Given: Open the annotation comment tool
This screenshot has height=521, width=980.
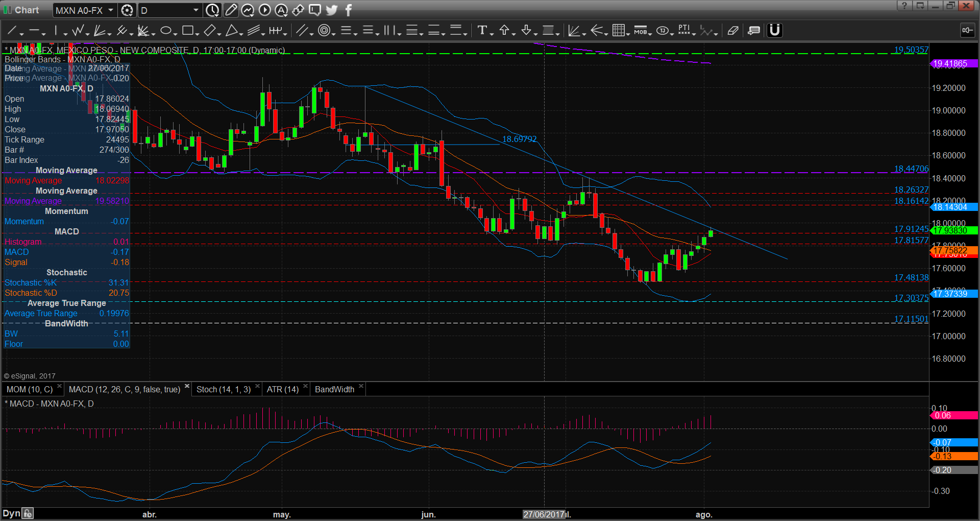Looking at the screenshot, I should (754, 31).
